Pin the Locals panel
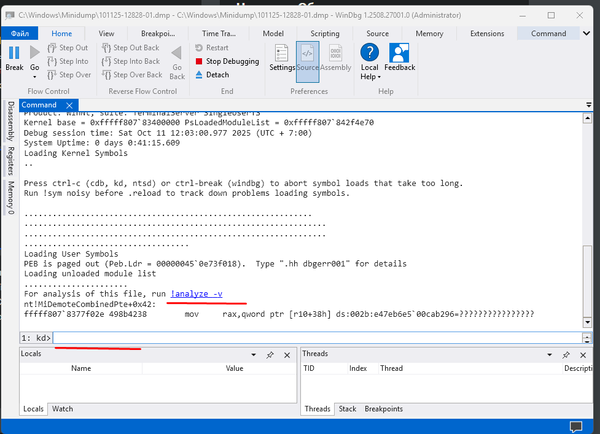Screen dimensions: 600x434 click(270, 354)
